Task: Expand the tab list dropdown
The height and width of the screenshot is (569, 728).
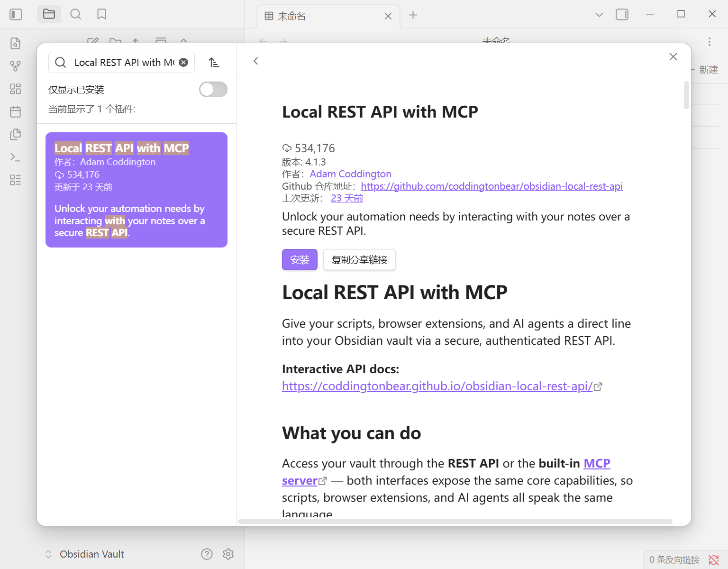Action: (x=599, y=15)
